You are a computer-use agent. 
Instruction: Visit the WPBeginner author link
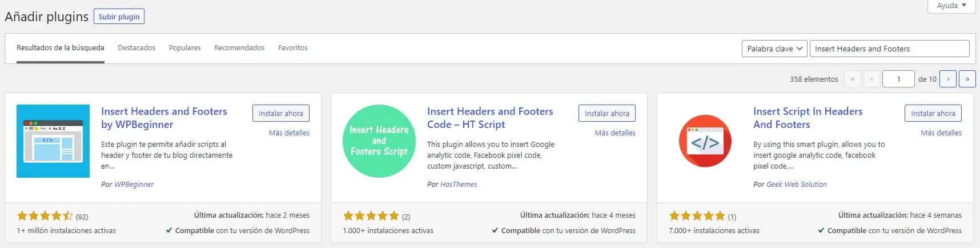point(134,184)
